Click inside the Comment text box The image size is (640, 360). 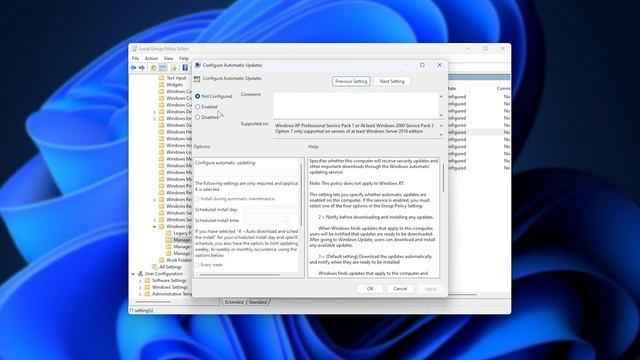click(x=356, y=105)
